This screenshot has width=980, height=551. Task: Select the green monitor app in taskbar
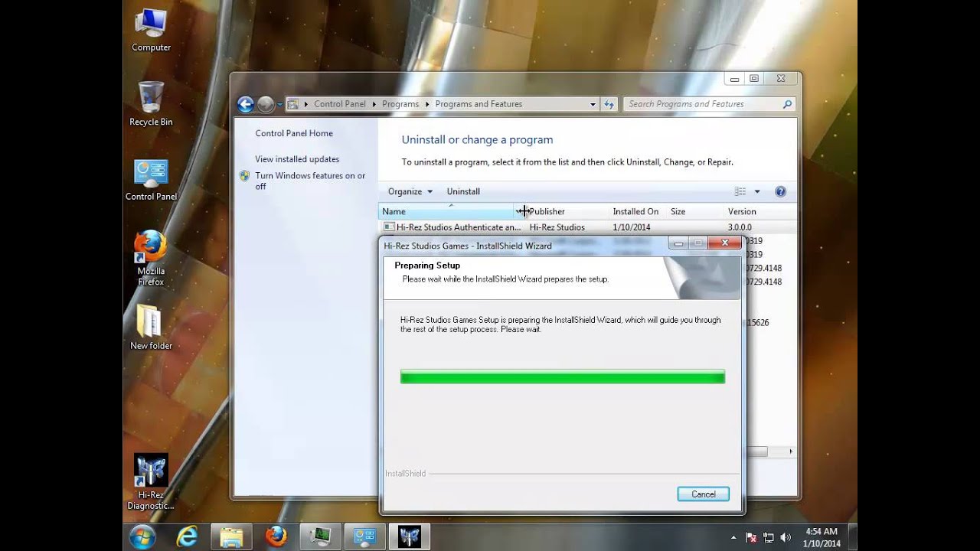tap(320, 536)
